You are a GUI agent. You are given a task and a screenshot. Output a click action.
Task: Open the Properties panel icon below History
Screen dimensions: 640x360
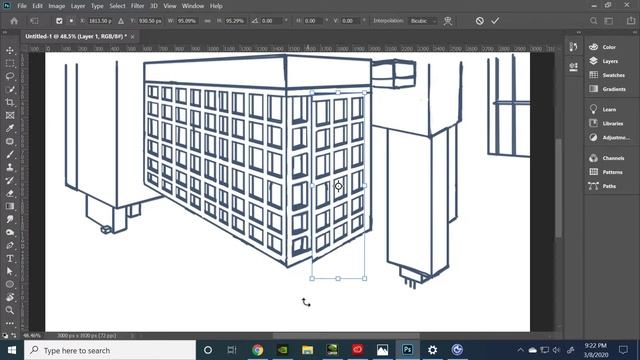coord(573,67)
